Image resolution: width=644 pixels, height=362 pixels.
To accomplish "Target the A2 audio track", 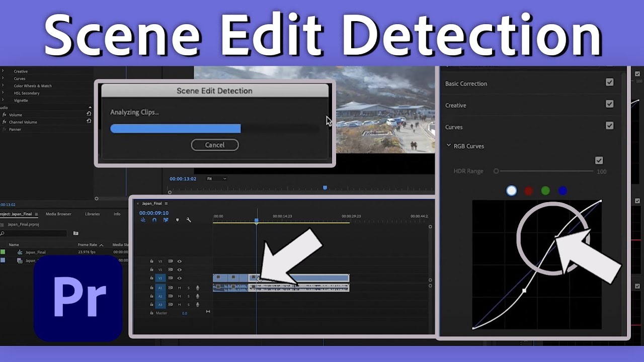I will (160, 296).
